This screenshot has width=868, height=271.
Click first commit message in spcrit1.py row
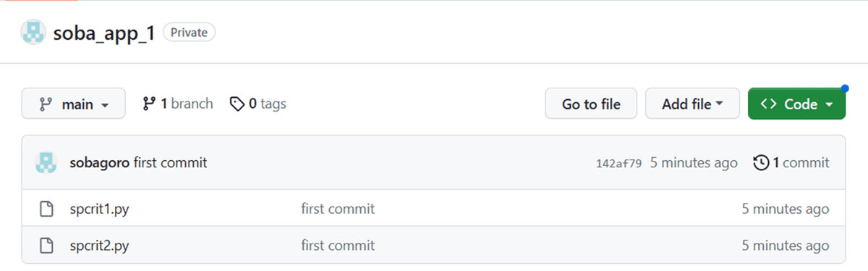(x=338, y=209)
